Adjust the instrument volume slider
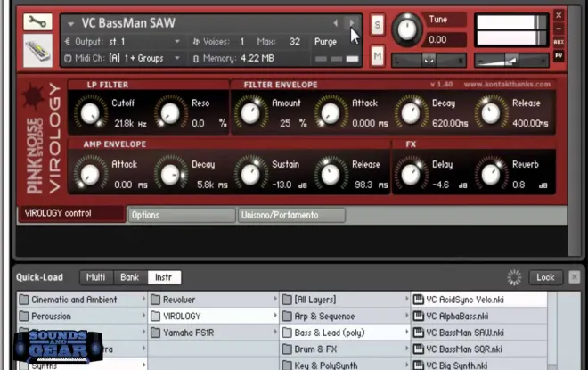This screenshot has width=588, height=370. [x=511, y=61]
